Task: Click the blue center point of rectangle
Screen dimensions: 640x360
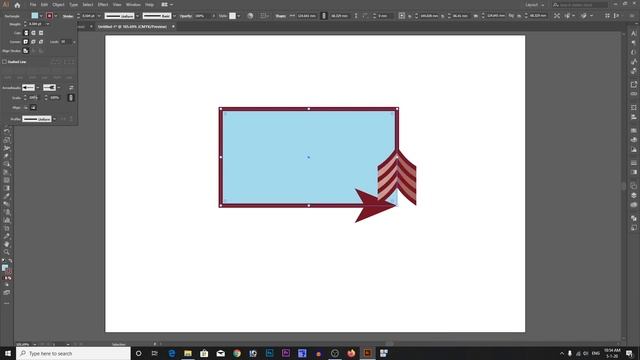Action: coord(309,157)
